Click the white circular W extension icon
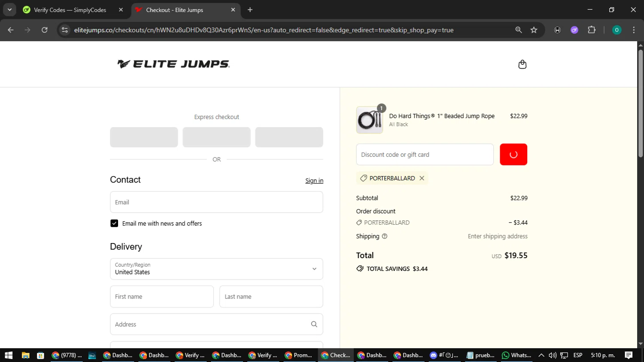644x362 pixels. [557, 30]
